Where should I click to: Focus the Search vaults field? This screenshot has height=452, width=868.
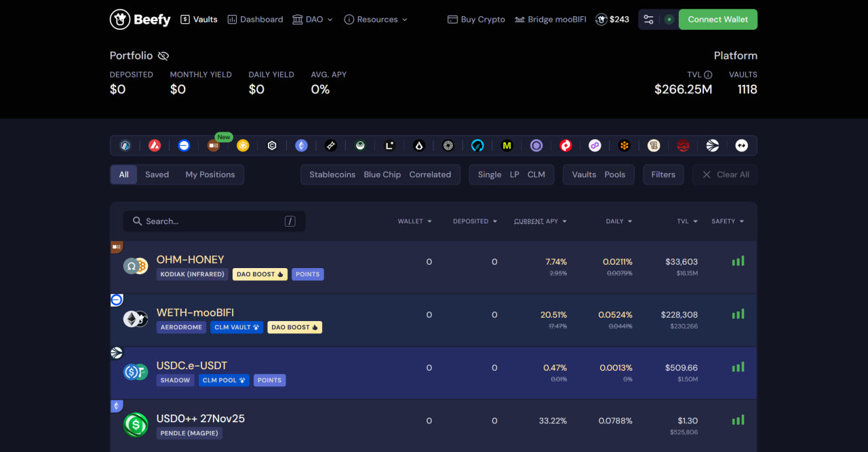[x=214, y=221]
